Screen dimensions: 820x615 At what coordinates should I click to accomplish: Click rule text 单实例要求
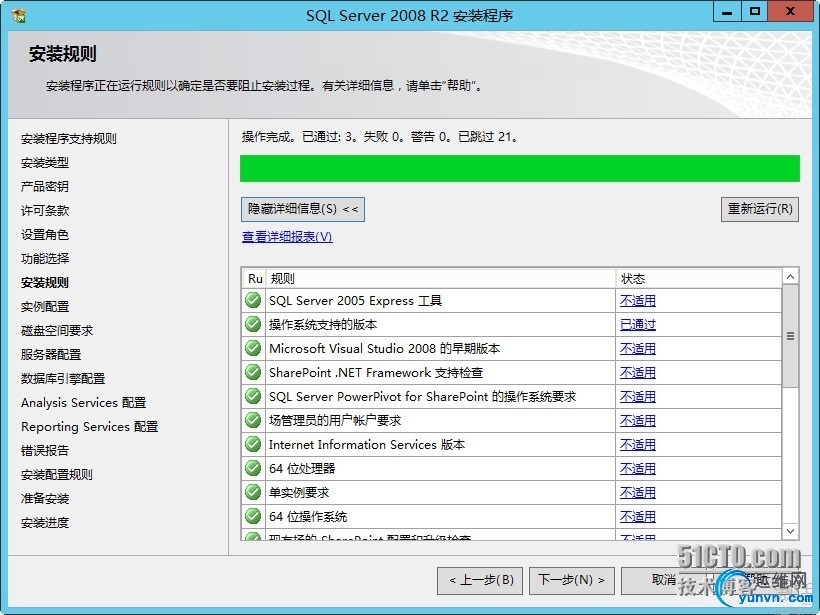299,493
